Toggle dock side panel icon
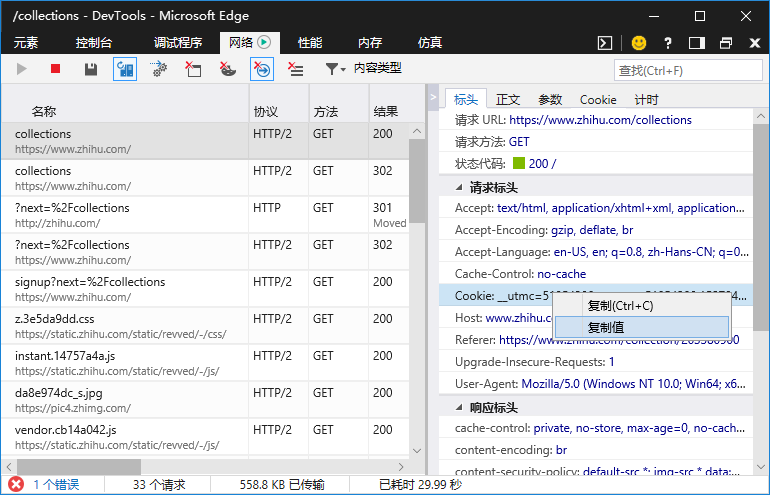 click(x=697, y=43)
